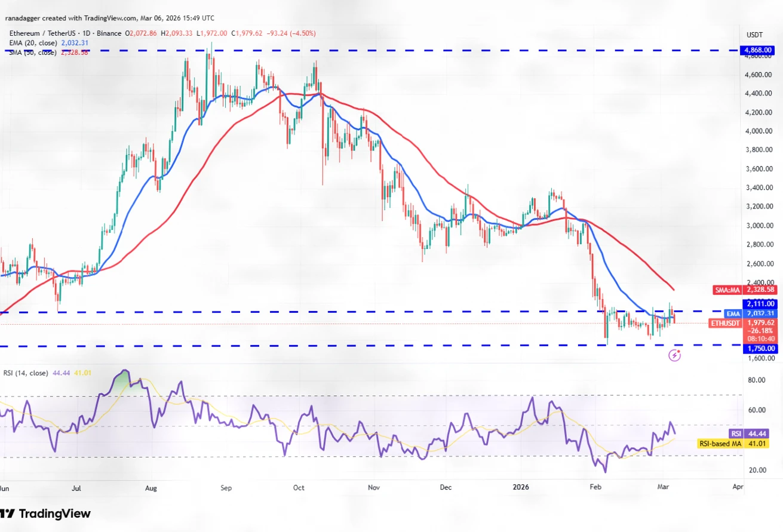
Task: Click the blue EMA price label
Action: (733, 313)
